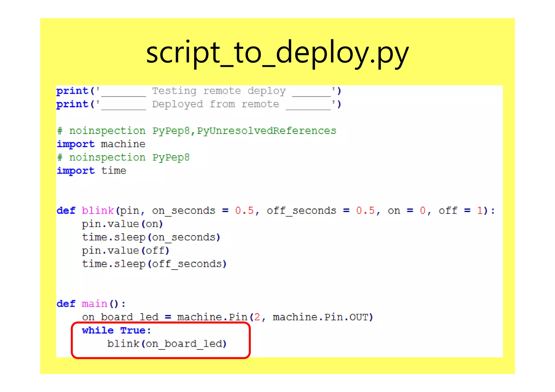
Task: Click the 'pin.value(on)' statement
Action: pyautogui.click(x=122, y=224)
